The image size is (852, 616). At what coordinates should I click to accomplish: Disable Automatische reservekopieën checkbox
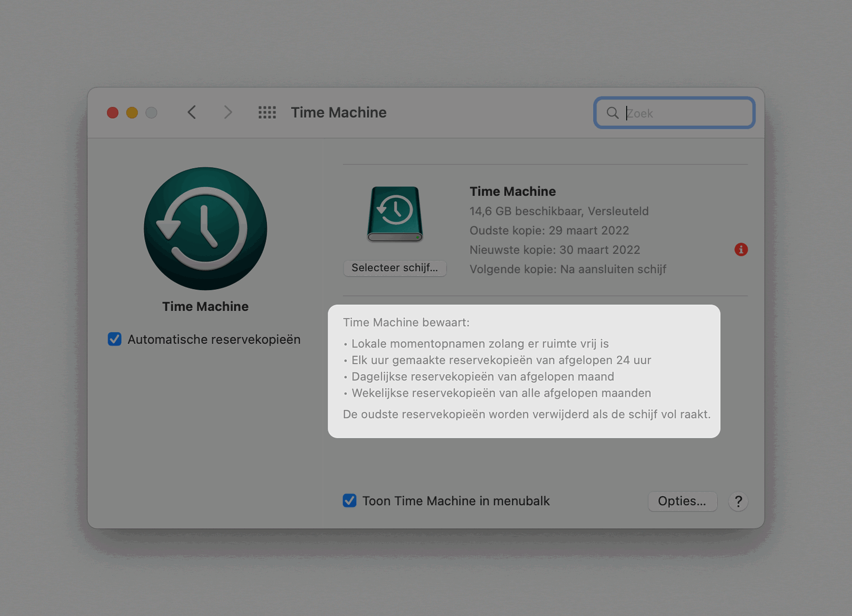tap(114, 339)
